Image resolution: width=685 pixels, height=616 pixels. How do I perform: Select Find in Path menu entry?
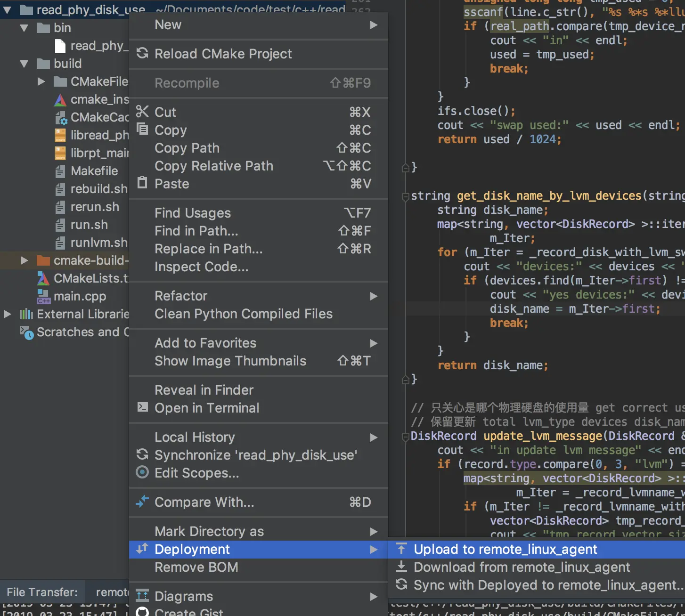pos(196,231)
